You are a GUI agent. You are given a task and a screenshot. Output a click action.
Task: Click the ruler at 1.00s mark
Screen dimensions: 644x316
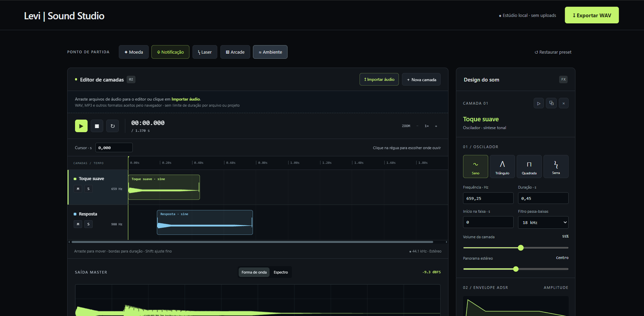pos(295,163)
